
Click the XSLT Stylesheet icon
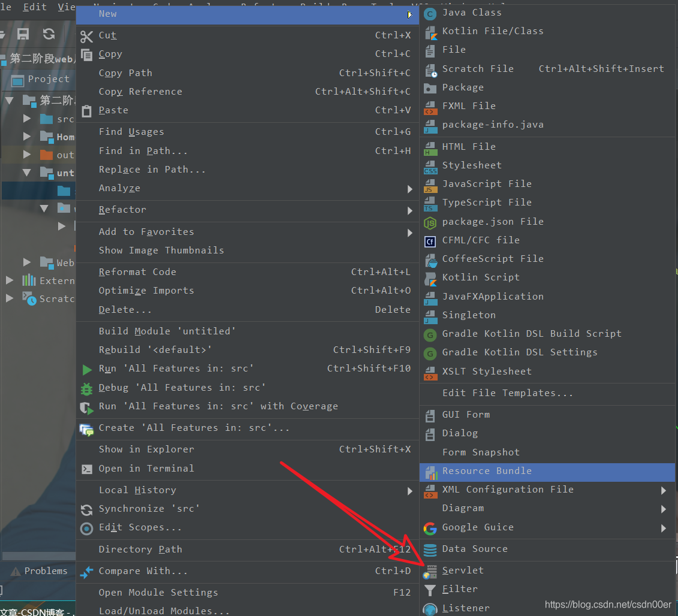click(x=430, y=373)
